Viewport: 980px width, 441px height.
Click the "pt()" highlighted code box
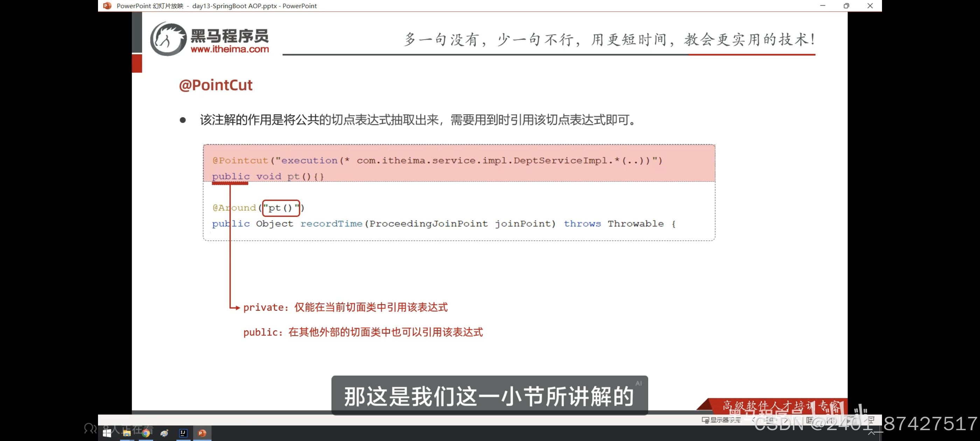point(281,208)
